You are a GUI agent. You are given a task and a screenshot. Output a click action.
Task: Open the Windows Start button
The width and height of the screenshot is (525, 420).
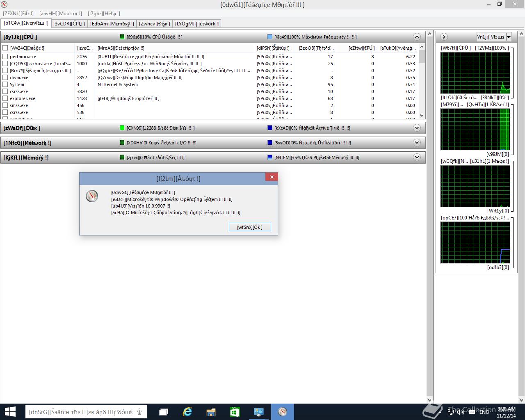(x=10, y=412)
